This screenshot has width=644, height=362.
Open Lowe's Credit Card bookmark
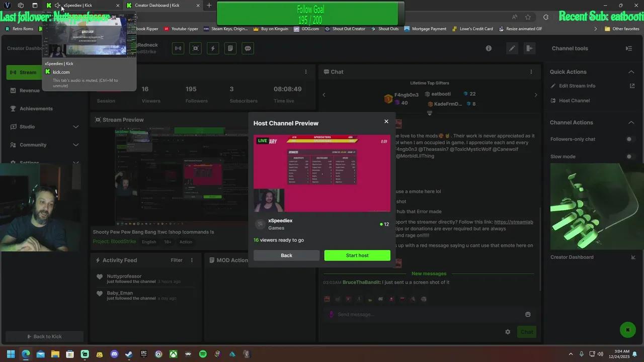tap(472, 29)
